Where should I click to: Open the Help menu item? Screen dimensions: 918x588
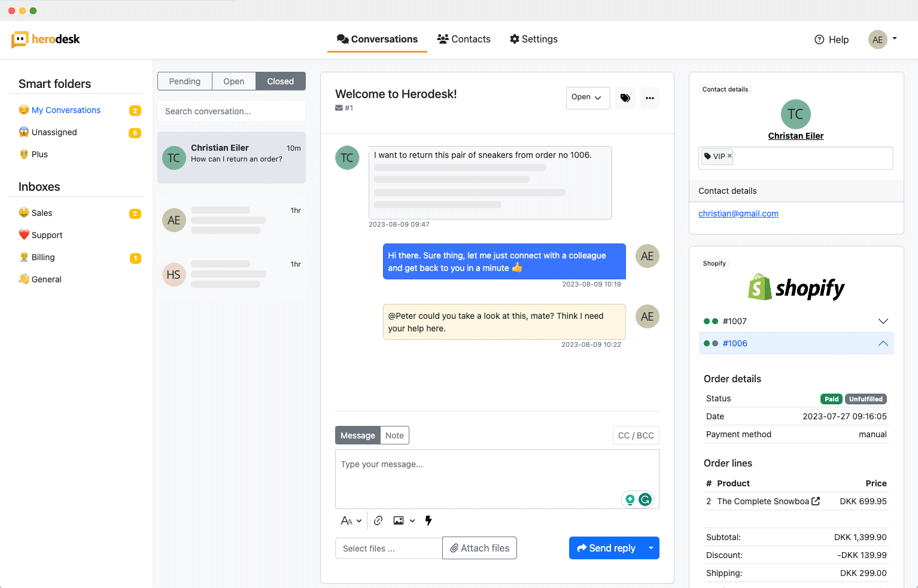tap(831, 39)
